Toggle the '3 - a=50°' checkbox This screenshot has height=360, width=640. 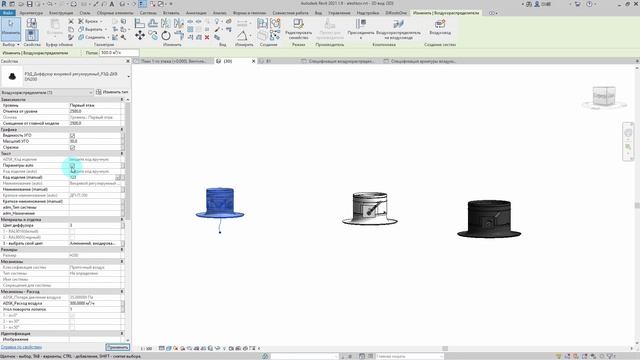pos(72,327)
